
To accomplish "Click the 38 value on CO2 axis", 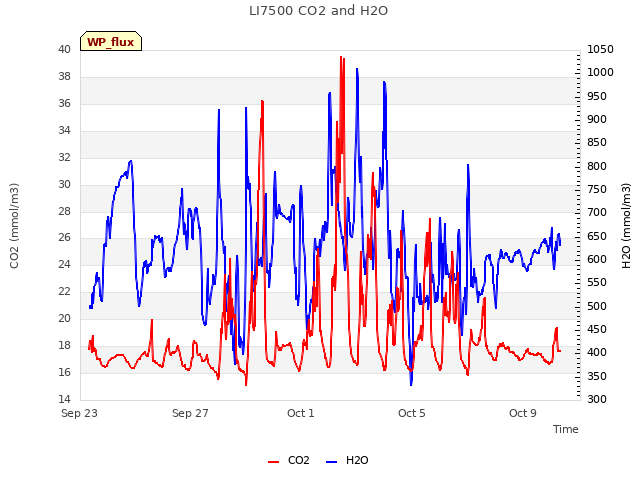I will point(64,76).
